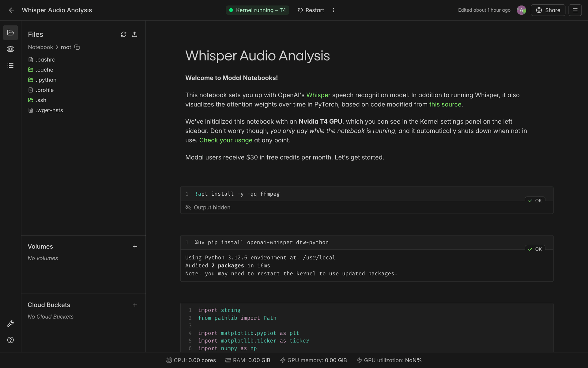The width and height of the screenshot is (588, 368).
Task: Open Kernel settings chip icon in sidebar
Action: [10, 49]
